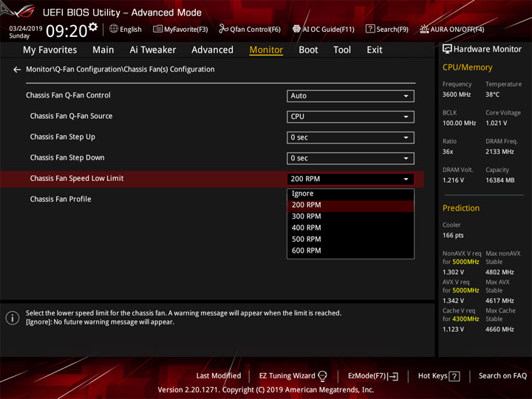Select 200 RPM option in list
The height and width of the screenshot is (399, 532).
coord(350,205)
